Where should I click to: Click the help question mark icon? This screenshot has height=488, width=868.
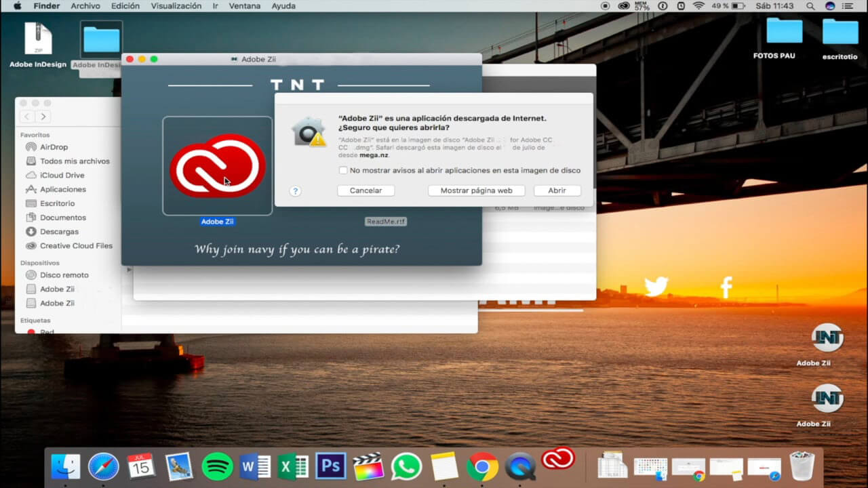[x=295, y=191]
